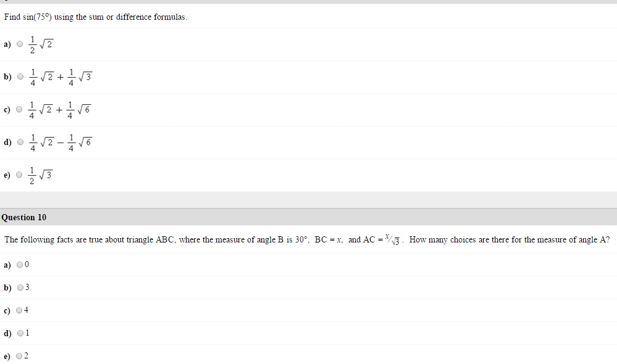Click the a) label beside ½√2

6,44
